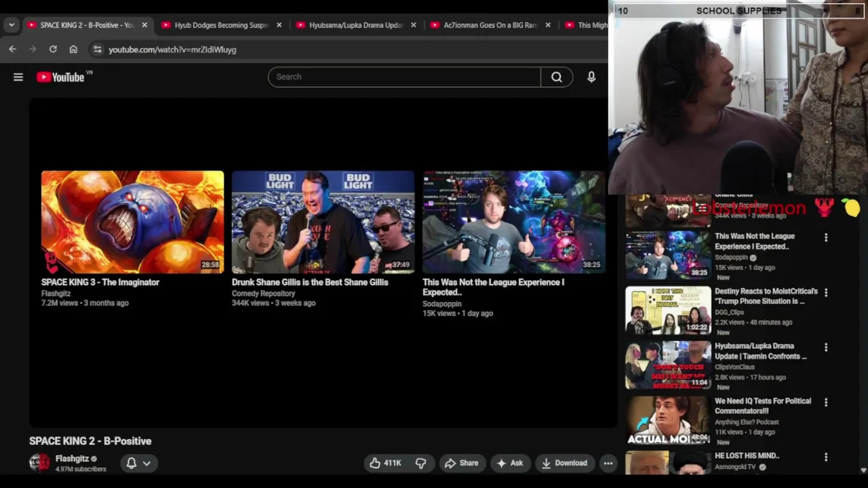Like the video with thumbs up 411K
The width and height of the screenshot is (868, 488).
coord(385,463)
